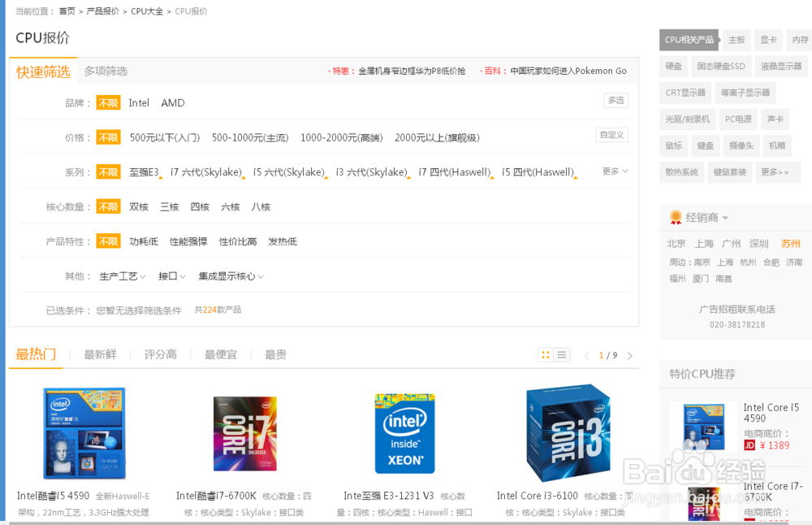Image resolution: width=812 pixels, height=525 pixels.
Task: Expand i5 六代(Skylake) series submenu
Action: pyautogui.click(x=326, y=178)
